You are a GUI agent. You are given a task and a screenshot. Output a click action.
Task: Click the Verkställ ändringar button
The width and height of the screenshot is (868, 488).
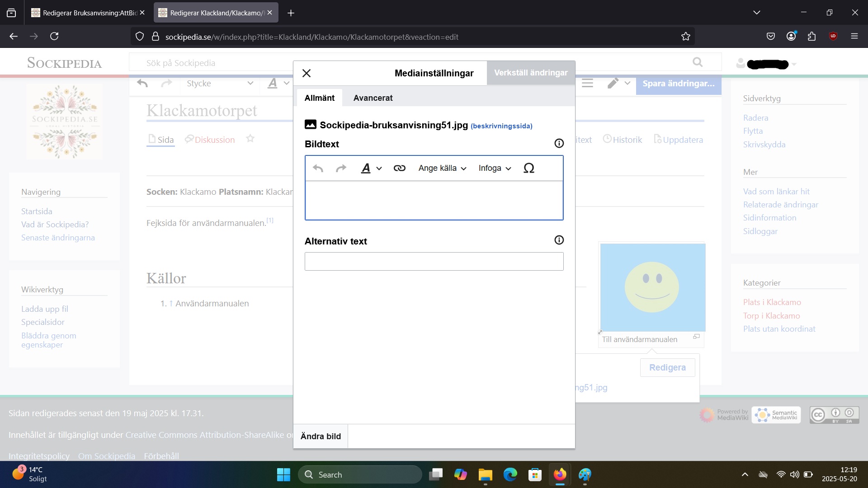click(530, 73)
